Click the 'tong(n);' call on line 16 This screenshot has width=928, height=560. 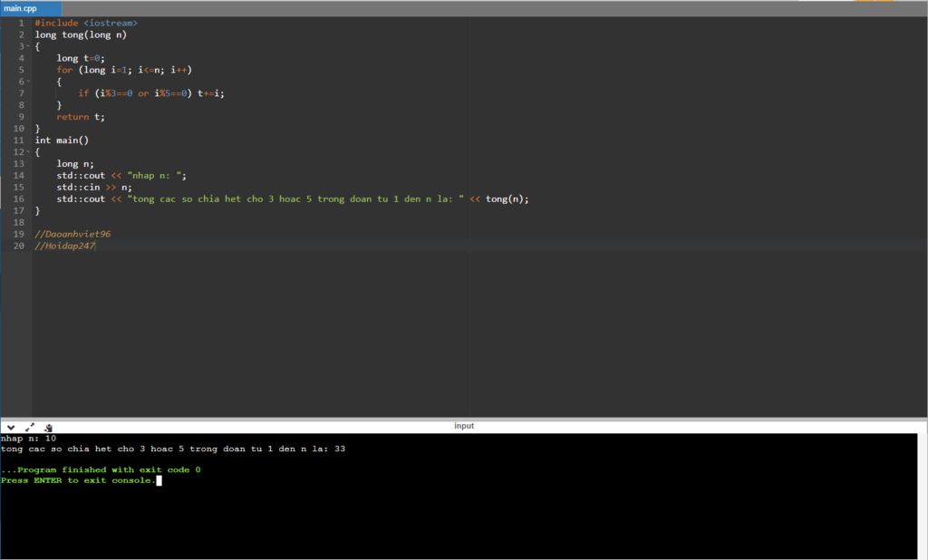click(507, 199)
